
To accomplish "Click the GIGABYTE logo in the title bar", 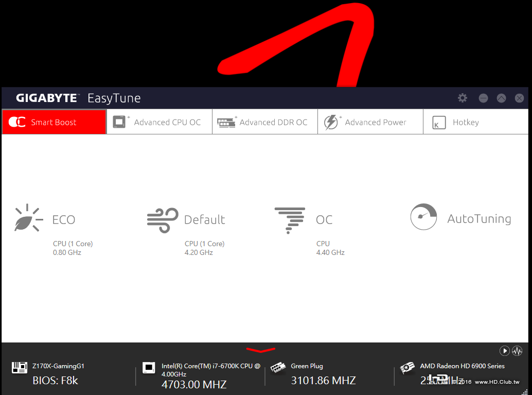I will point(47,98).
